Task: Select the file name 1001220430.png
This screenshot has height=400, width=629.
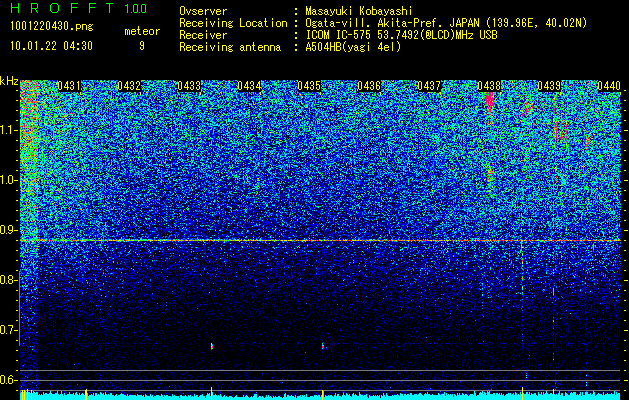Action: tap(51, 26)
